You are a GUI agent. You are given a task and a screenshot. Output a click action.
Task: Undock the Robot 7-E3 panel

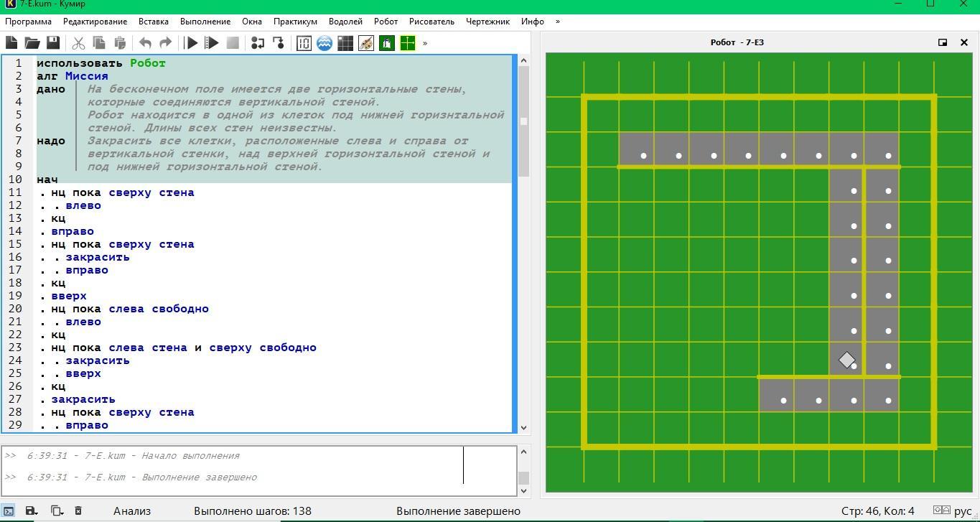943,42
